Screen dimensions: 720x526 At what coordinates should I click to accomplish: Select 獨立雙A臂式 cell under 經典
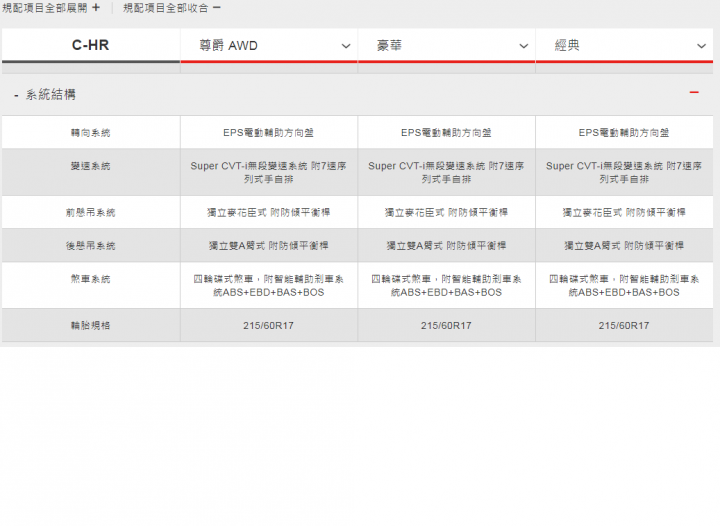(x=624, y=246)
